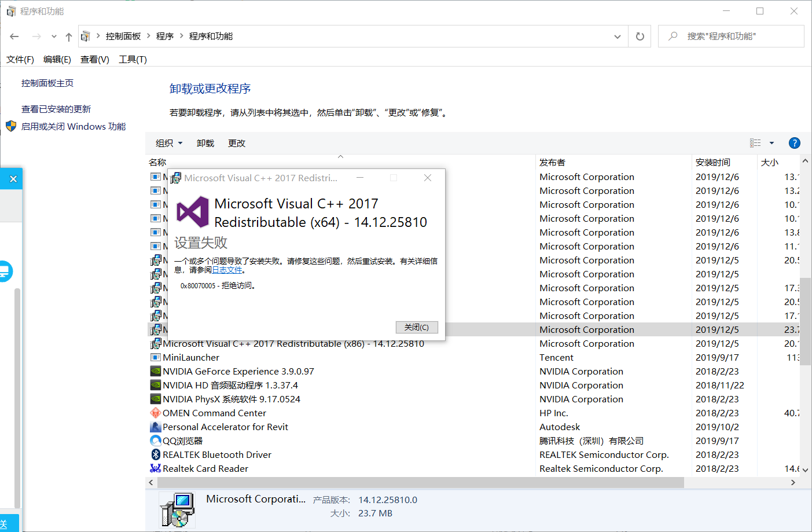Screen dimensions: 812x532
Task: Click the Personal Accelerator for Revit icon
Action: pyautogui.click(x=156, y=427)
